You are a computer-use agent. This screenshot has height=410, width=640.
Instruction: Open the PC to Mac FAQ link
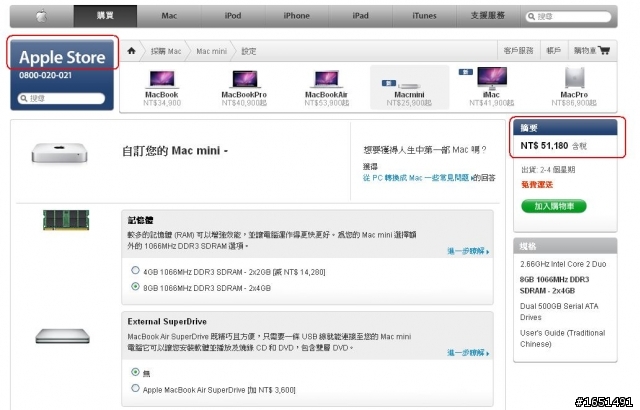417,178
